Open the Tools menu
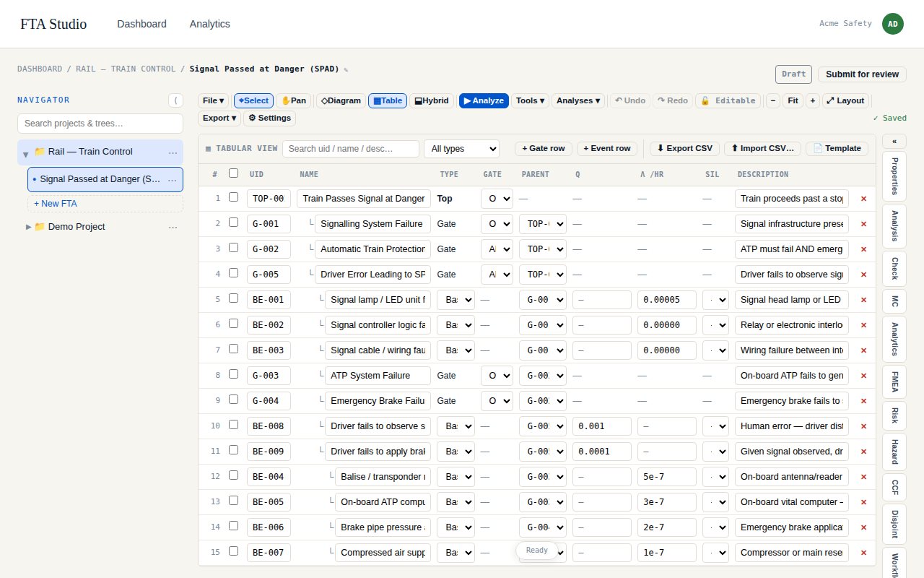 pos(530,101)
